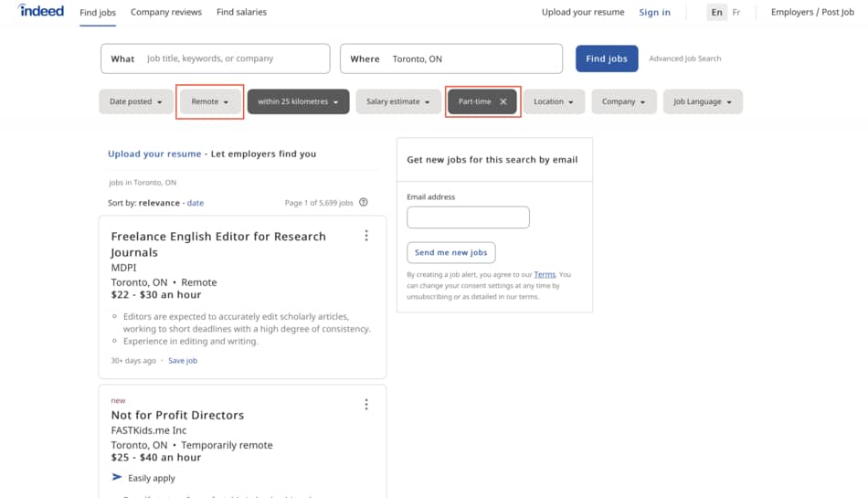868x498 pixels.
Task: Focus the Where location field
Action: point(451,58)
